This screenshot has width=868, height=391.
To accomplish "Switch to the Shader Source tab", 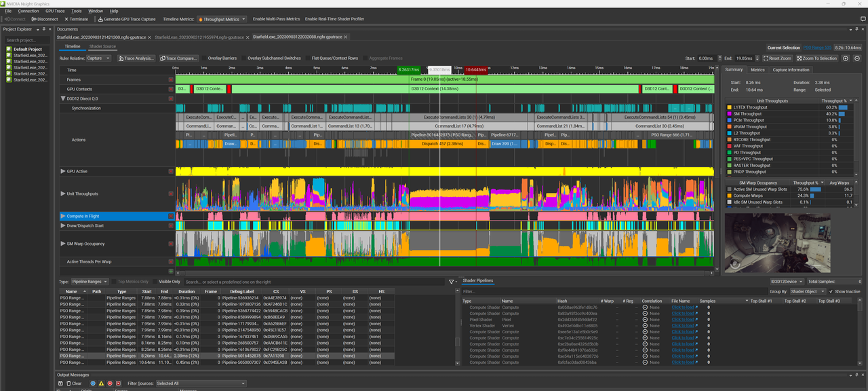I will (102, 46).
